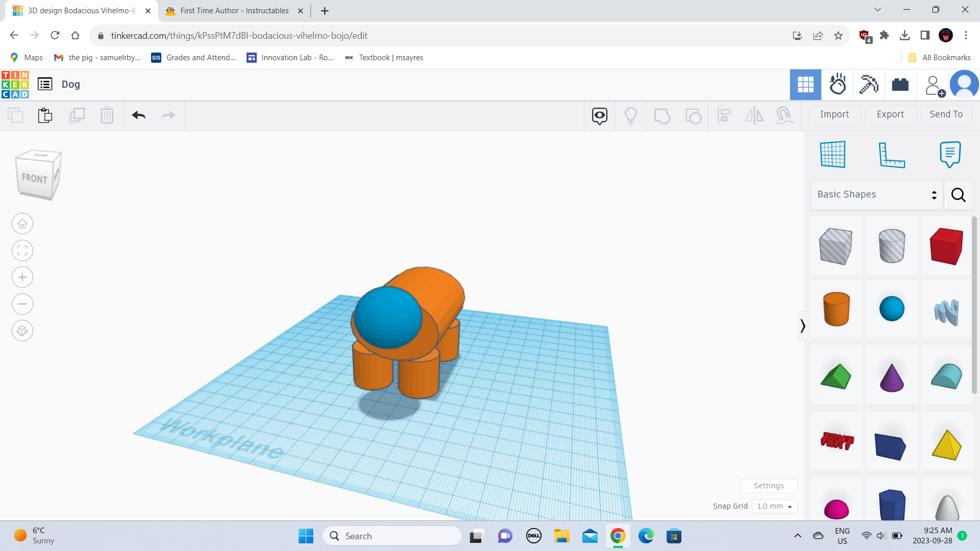Click the Duplicate and repeat icon
The image size is (980, 551).
tap(77, 115)
